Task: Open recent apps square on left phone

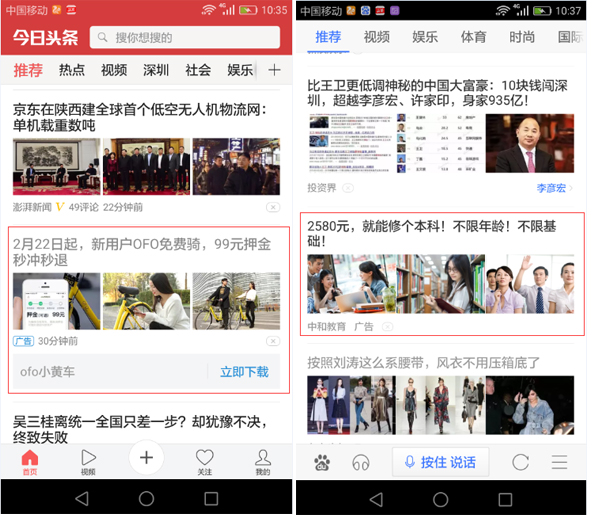Action: point(211,498)
